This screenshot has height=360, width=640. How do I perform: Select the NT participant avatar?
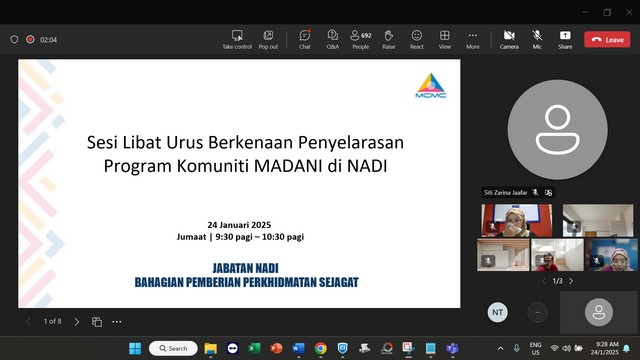tap(497, 312)
